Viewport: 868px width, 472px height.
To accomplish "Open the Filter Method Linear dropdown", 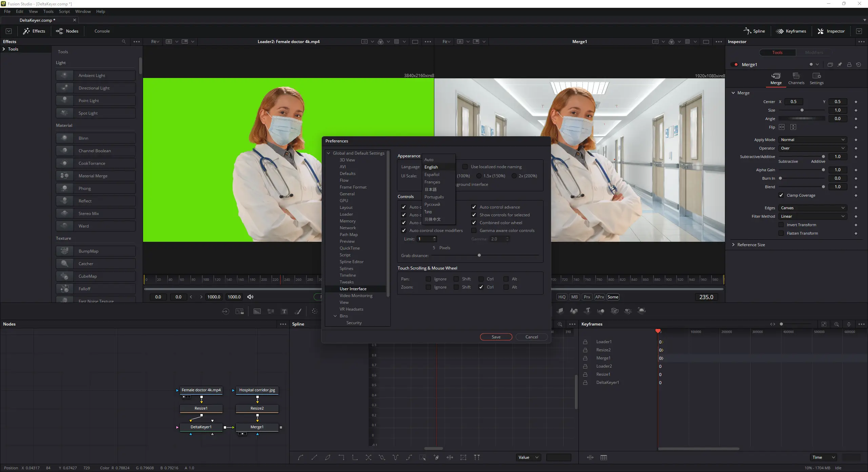I will (812, 216).
